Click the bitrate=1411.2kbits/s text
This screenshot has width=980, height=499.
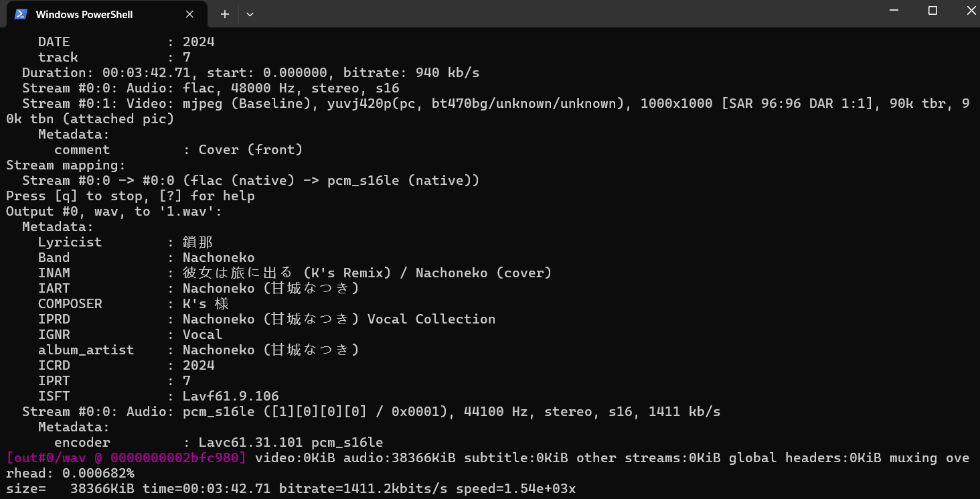point(363,489)
